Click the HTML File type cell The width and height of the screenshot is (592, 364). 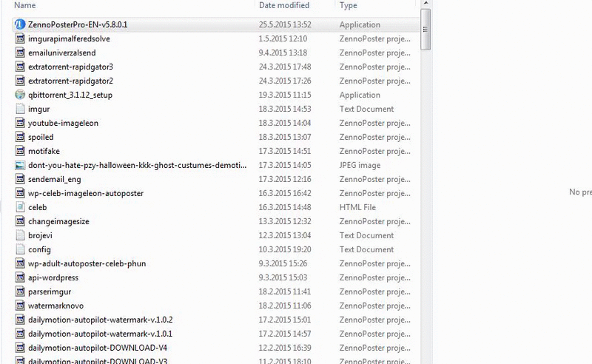[357, 207]
